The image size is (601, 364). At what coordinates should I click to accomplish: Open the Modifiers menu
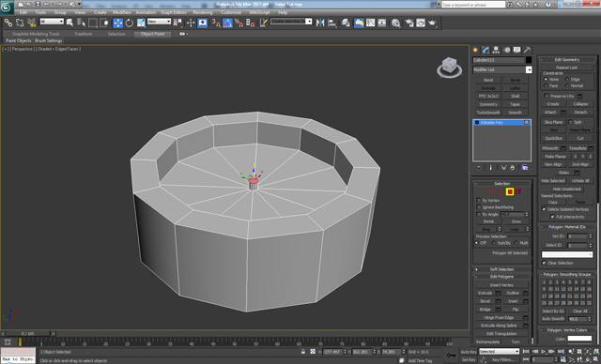pos(122,12)
